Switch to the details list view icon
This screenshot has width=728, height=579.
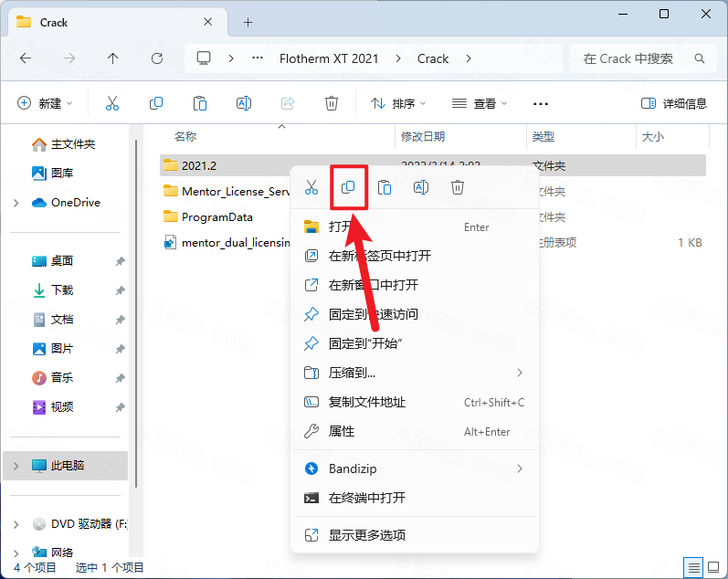693,567
